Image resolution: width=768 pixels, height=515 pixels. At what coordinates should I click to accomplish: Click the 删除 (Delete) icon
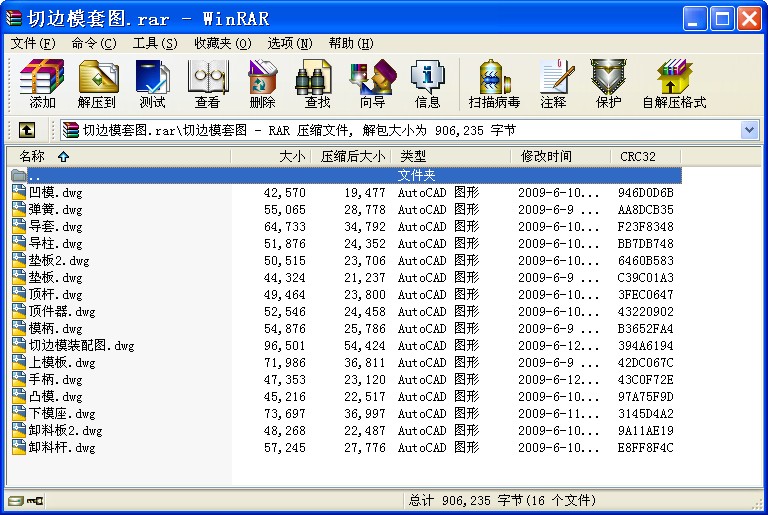tap(263, 83)
